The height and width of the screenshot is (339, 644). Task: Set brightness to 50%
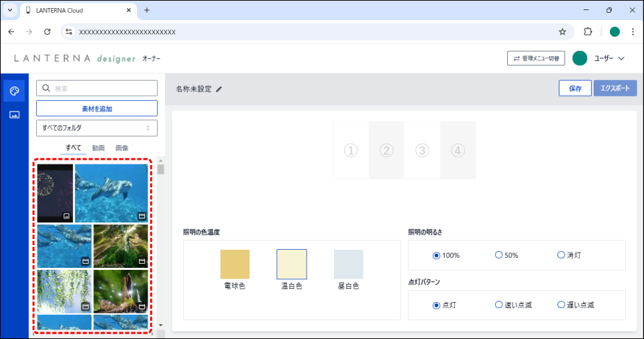point(498,255)
